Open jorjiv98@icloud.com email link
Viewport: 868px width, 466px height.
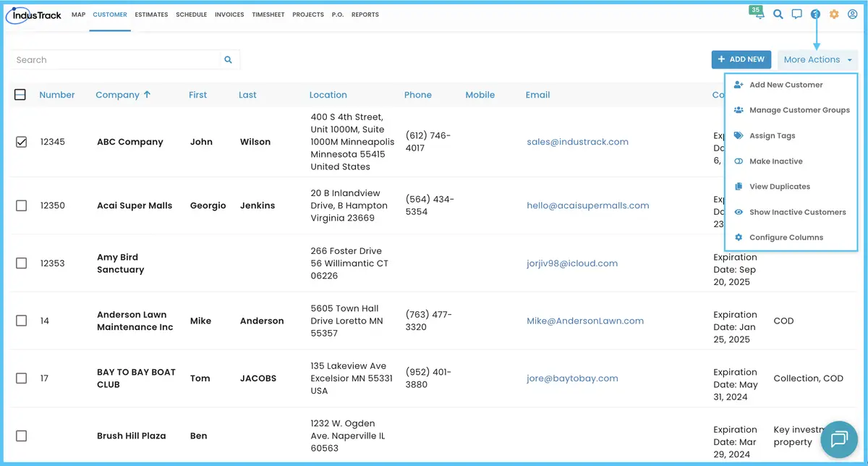point(572,263)
